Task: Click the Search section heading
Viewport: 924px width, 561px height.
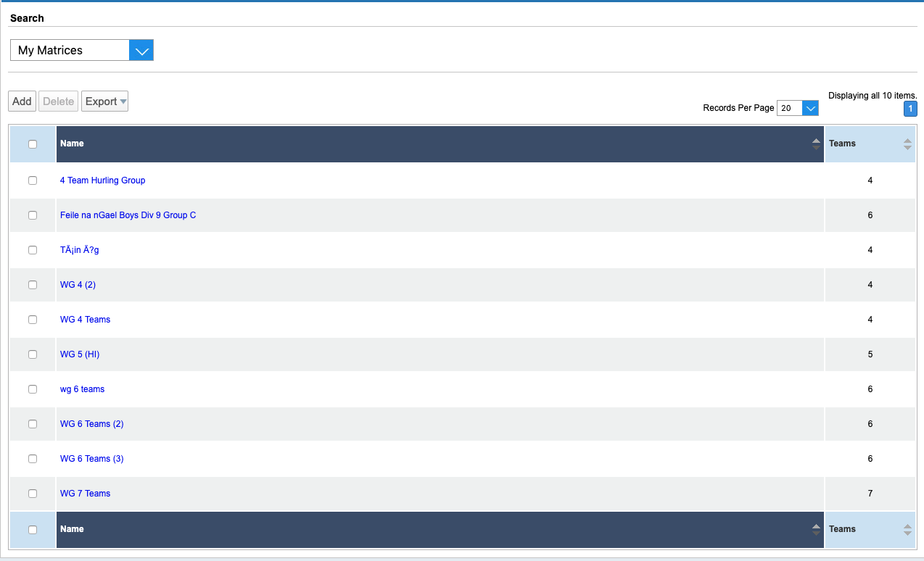Action: tap(27, 18)
